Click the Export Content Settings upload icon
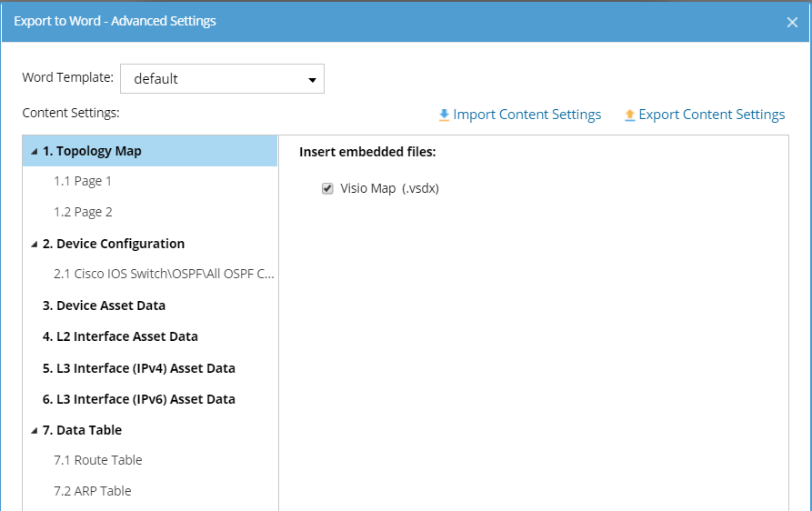The image size is (812, 511). pyautogui.click(x=629, y=115)
